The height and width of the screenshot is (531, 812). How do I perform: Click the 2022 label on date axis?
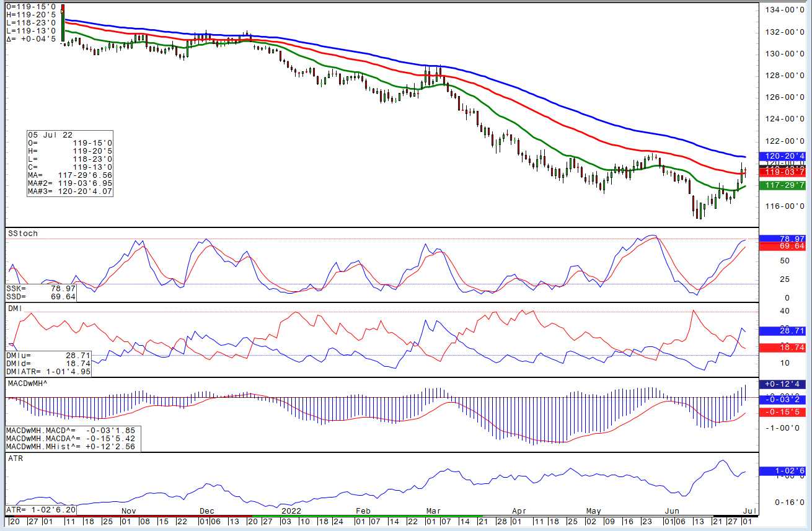291,511
